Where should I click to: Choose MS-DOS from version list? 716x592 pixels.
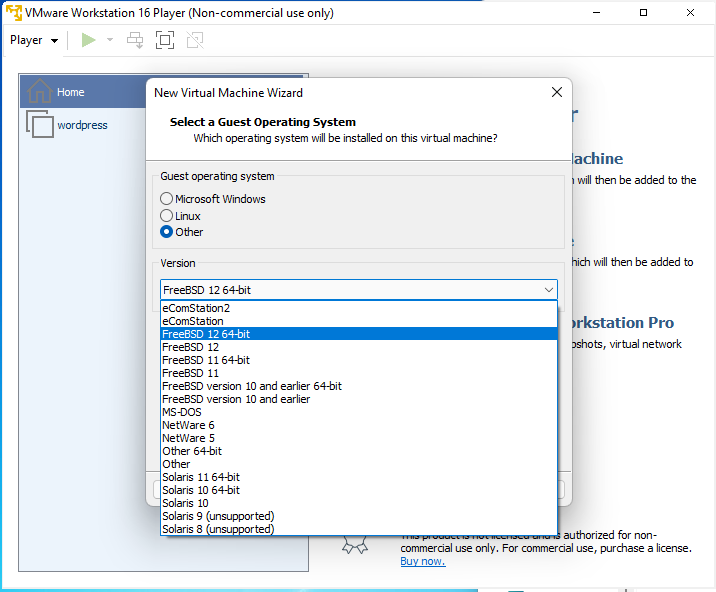pos(359,412)
